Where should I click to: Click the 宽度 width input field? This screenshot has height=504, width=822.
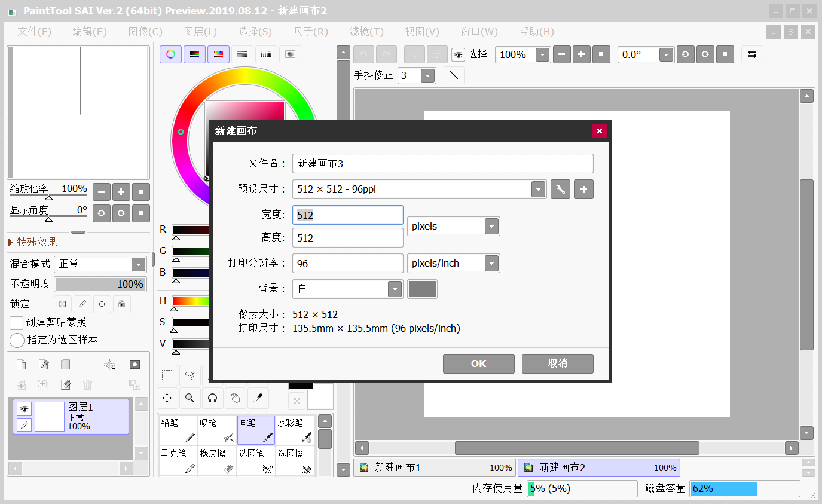point(348,215)
